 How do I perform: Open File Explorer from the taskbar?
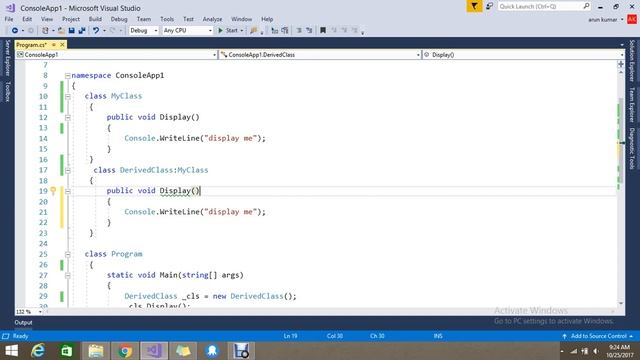pos(96,351)
